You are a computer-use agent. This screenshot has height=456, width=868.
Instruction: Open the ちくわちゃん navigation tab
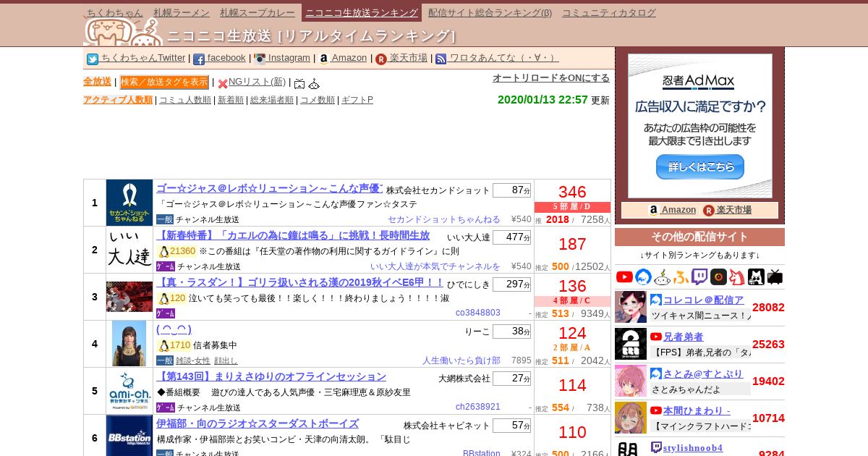click(x=115, y=12)
